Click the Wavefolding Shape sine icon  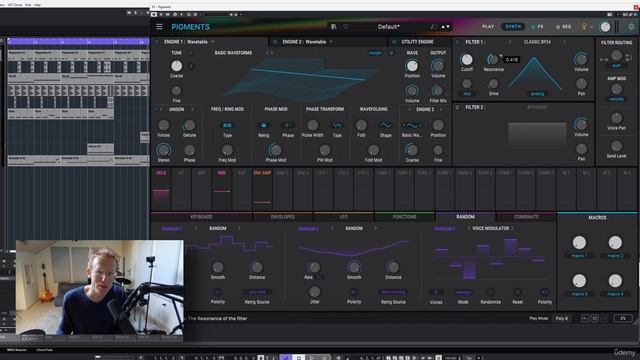[385, 125]
